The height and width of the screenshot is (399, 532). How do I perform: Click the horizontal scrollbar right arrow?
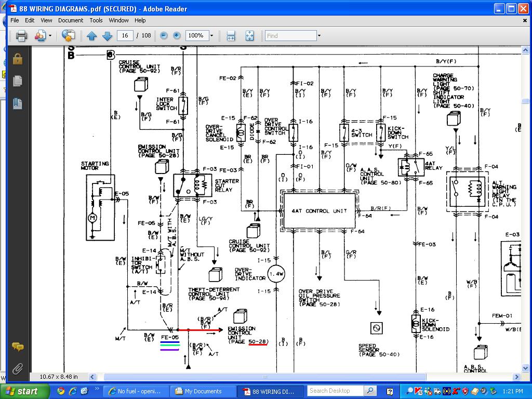[x=517, y=377]
